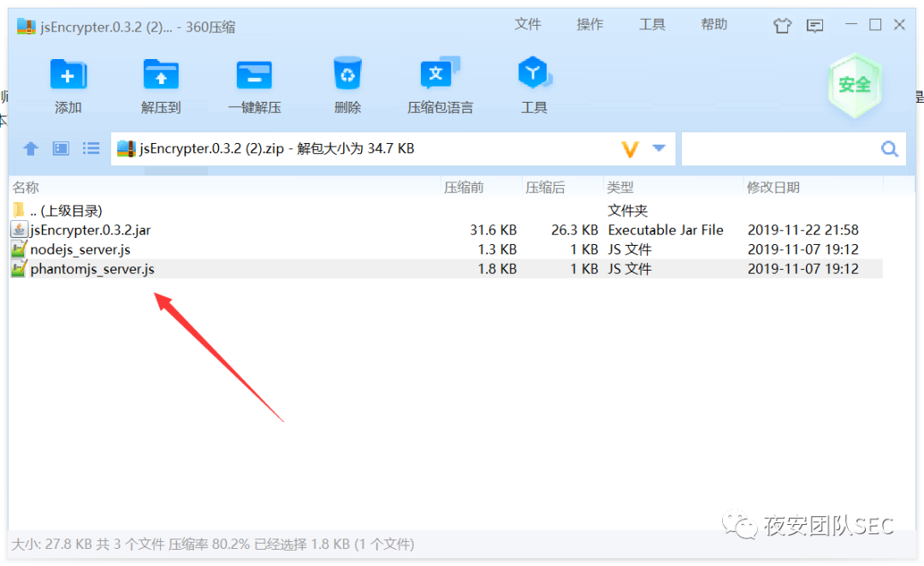Click the search magnifier icon

point(890,149)
